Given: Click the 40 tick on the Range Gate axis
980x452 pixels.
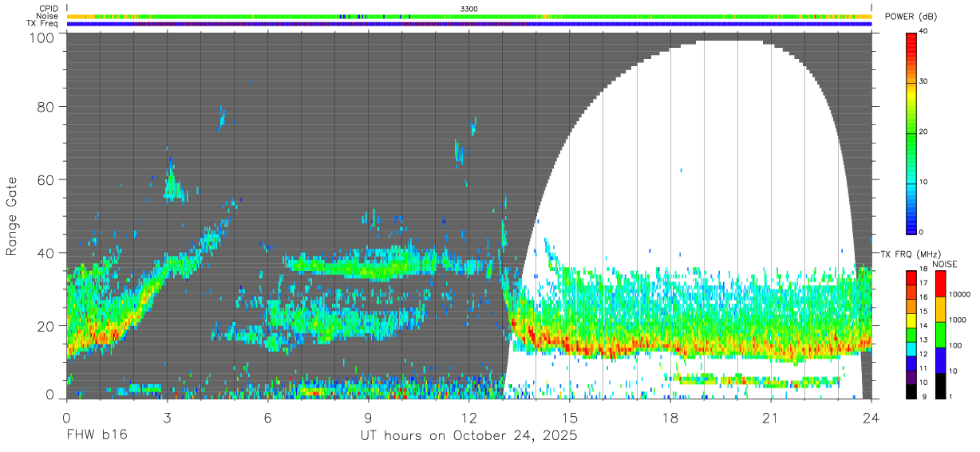Looking at the screenshot, I should (x=47, y=253).
